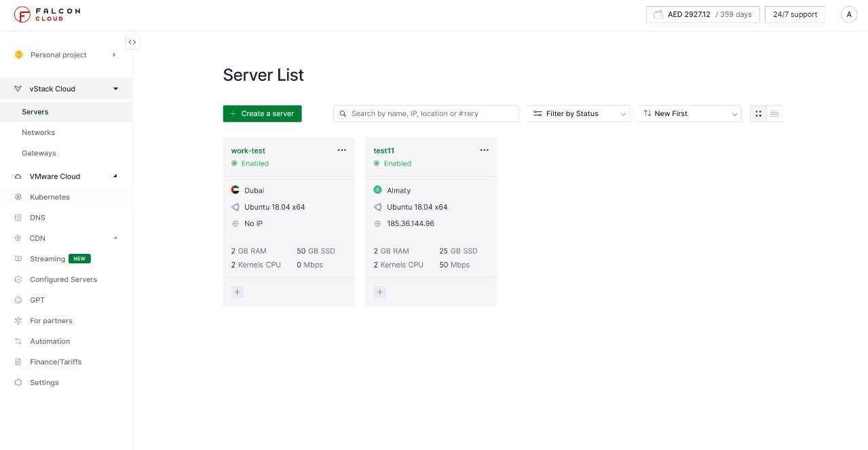Open the Filter by Status dropdown
Screen dimensions: 868x450
pos(578,114)
